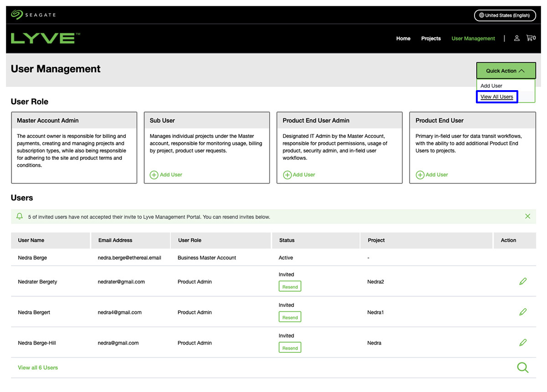Open Projects navigation item
547x392 pixels.
pos(431,39)
